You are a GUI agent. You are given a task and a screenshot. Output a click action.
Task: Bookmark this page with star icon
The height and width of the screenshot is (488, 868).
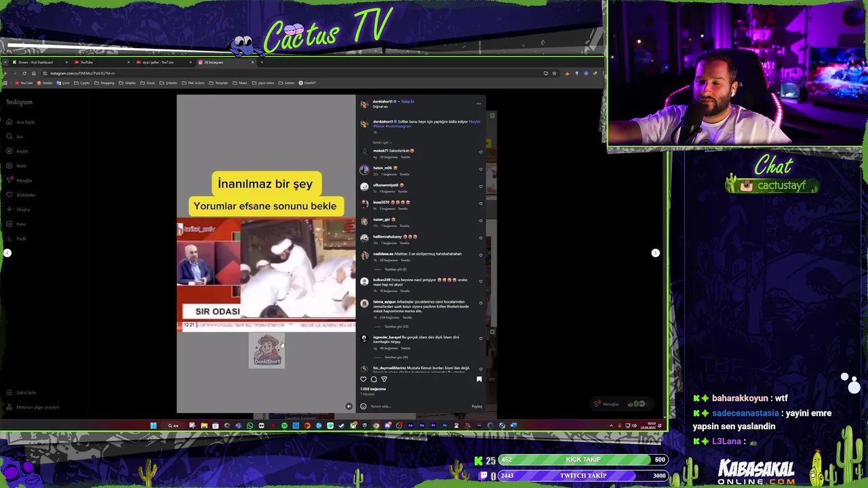point(554,73)
